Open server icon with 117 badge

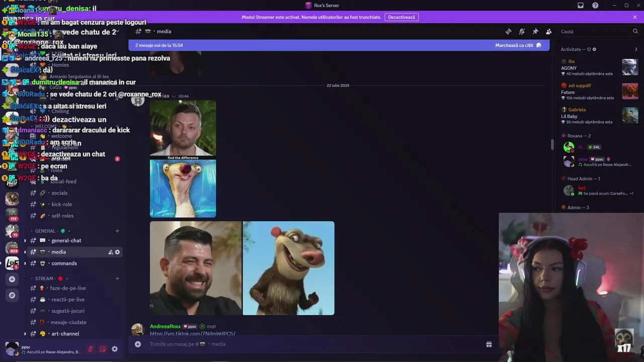(12, 215)
